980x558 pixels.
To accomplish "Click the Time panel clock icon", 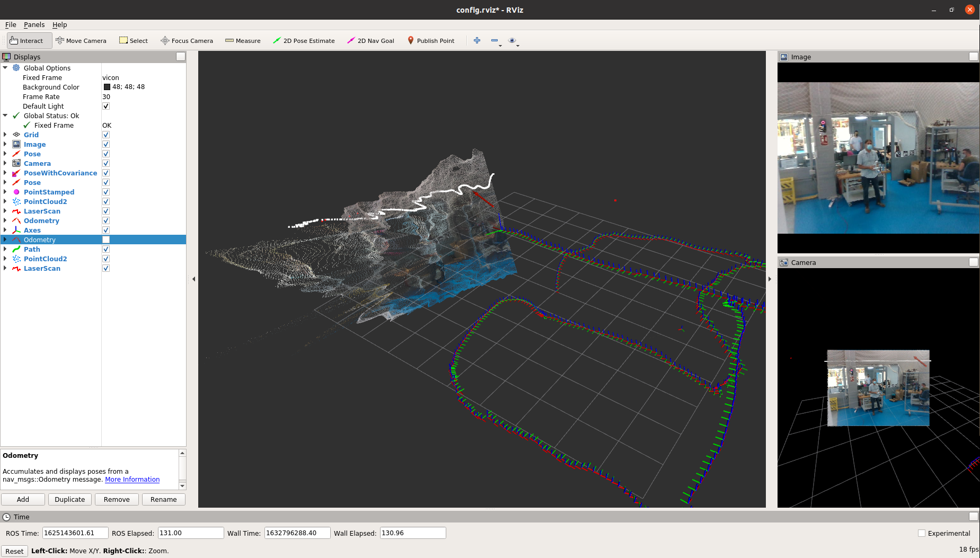I will 6,517.
